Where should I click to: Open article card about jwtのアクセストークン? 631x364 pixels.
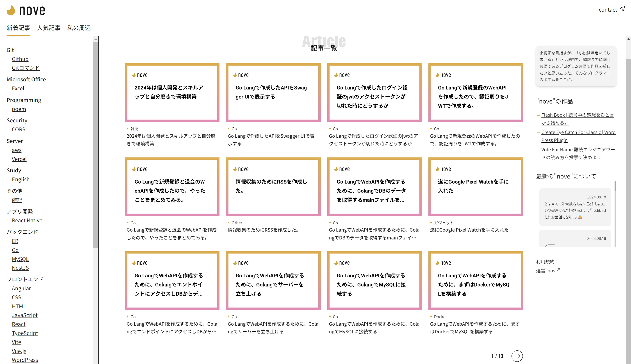tap(374, 93)
